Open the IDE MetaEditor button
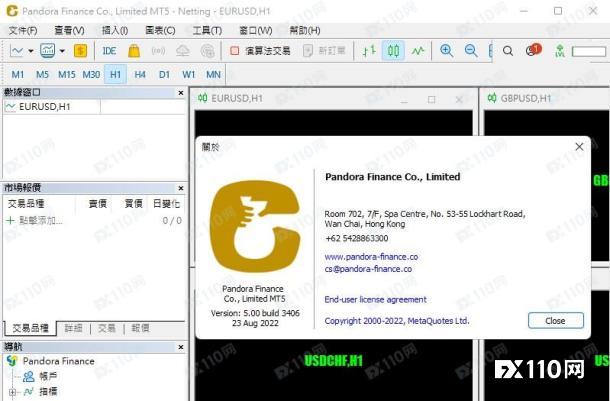The height and width of the screenshot is (401, 610). [109, 51]
